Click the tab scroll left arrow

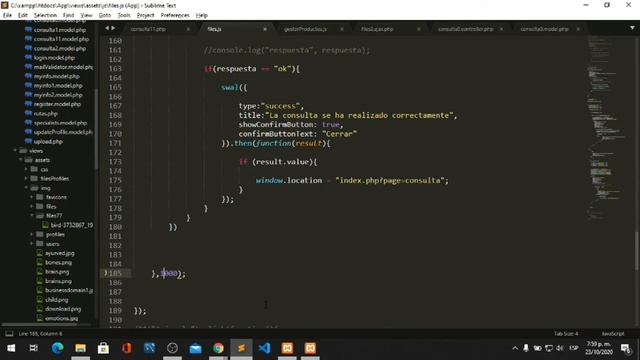[x=107, y=28]
